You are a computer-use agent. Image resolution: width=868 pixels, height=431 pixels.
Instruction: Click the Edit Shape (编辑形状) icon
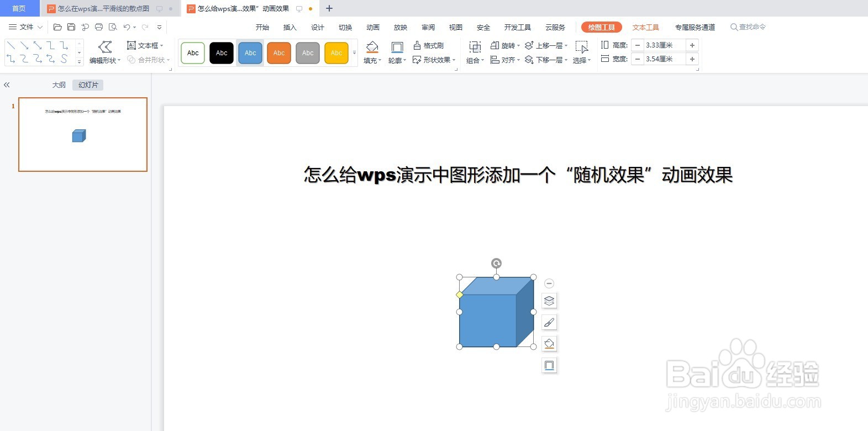(x=105, y=47)
